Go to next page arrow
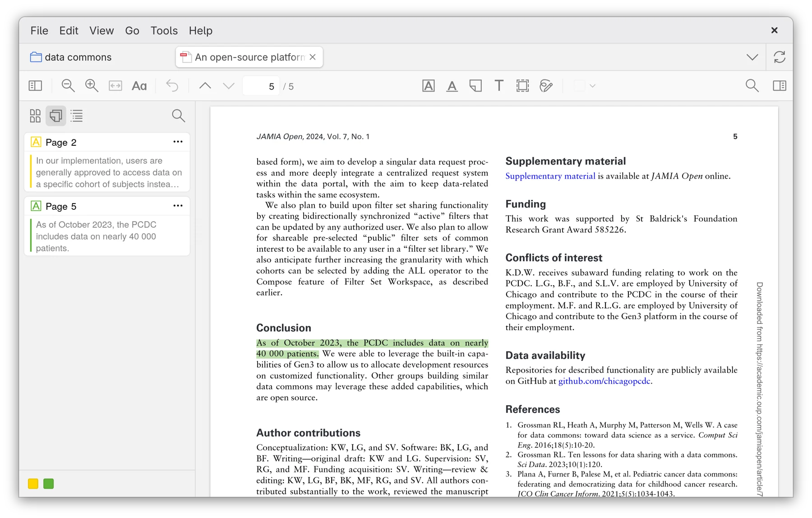This screenshot has height=518, width=812. [x=229, y=86]
